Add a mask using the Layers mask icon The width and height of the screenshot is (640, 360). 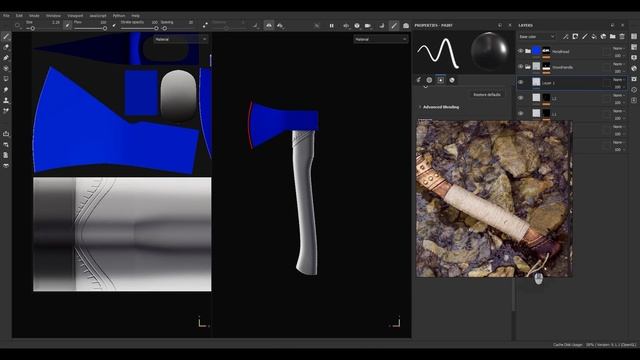point(575,37)
